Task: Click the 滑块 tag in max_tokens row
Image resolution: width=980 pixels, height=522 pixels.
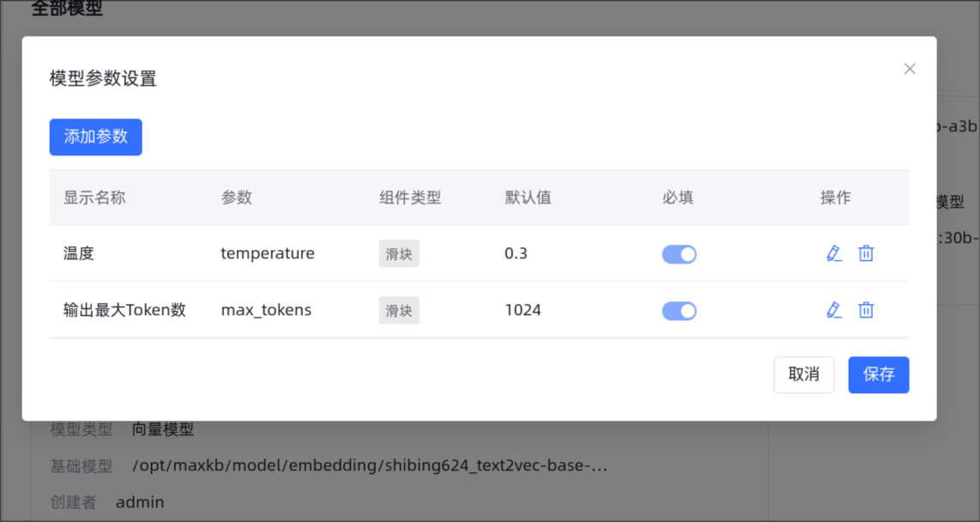Action: point(399,310)
